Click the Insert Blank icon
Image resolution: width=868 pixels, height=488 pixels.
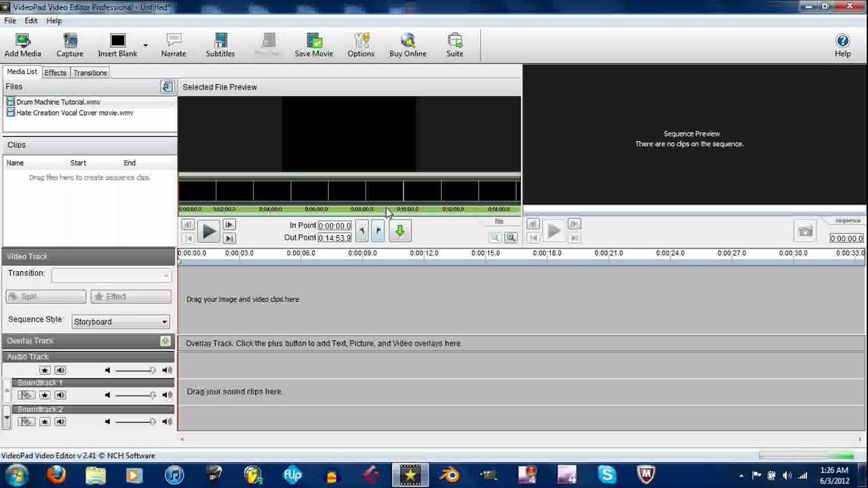coord(117,45)
